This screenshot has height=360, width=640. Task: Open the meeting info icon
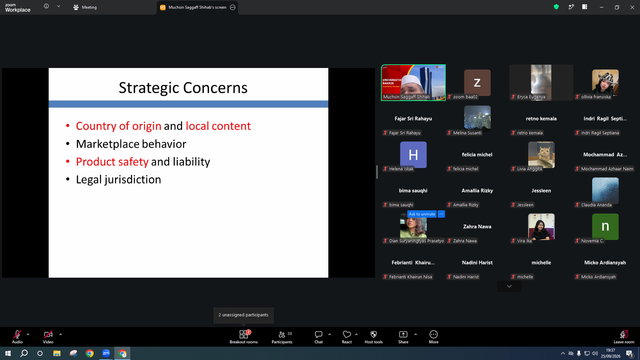click(x=47, y=7)
